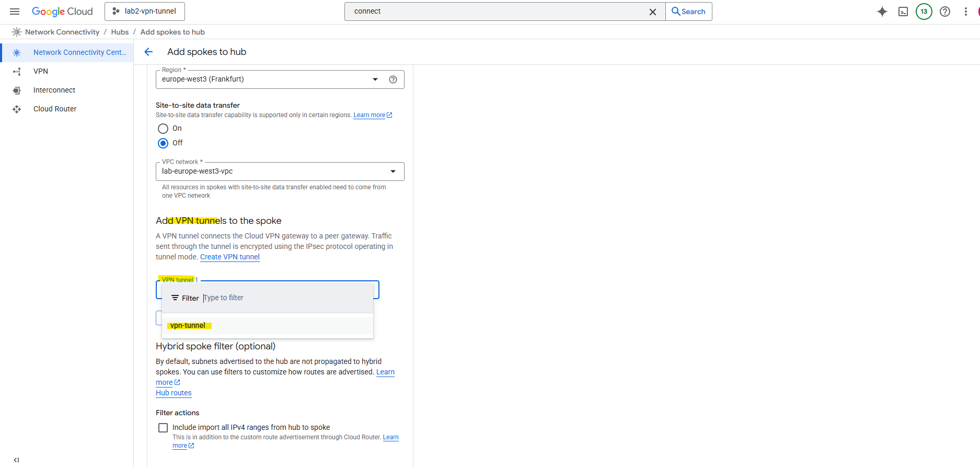Open notifications badge showing 13
Viewport: 980px width, 467px height.
pyautogui.click(x=924, y=12)
